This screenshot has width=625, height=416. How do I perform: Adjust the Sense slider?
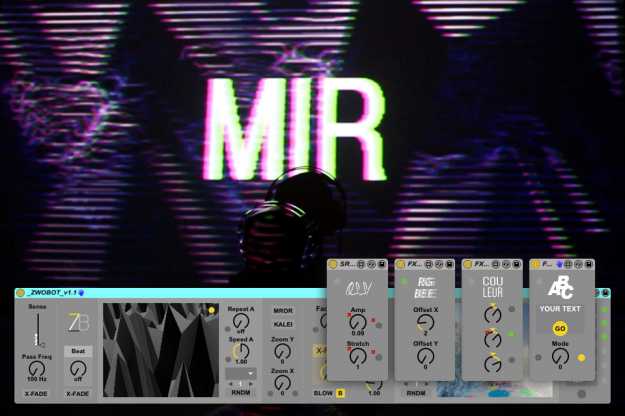[38, 330]
